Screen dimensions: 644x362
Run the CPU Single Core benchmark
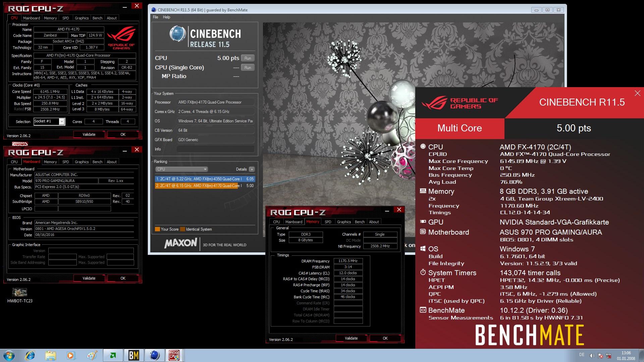coord(248,67)
